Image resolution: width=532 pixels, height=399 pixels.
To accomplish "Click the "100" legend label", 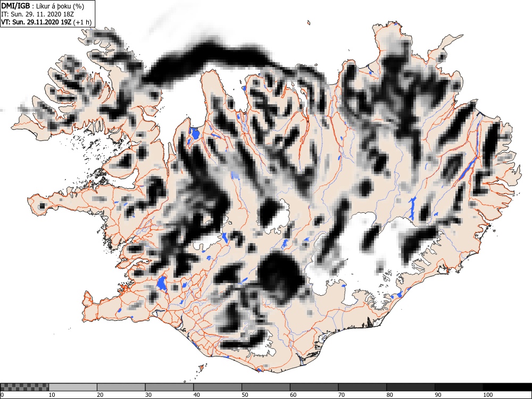I will point(488,395).
